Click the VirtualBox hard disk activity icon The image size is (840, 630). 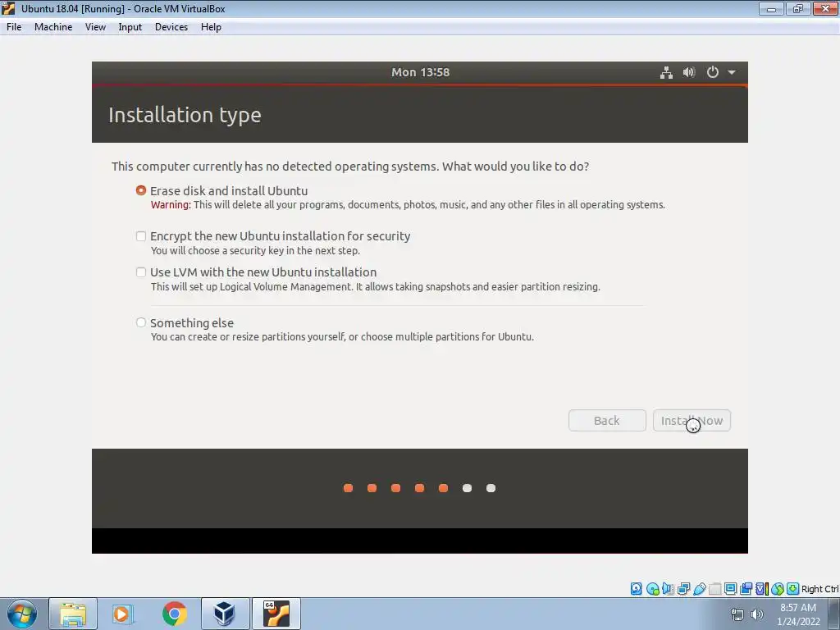[x=636, y=589]
